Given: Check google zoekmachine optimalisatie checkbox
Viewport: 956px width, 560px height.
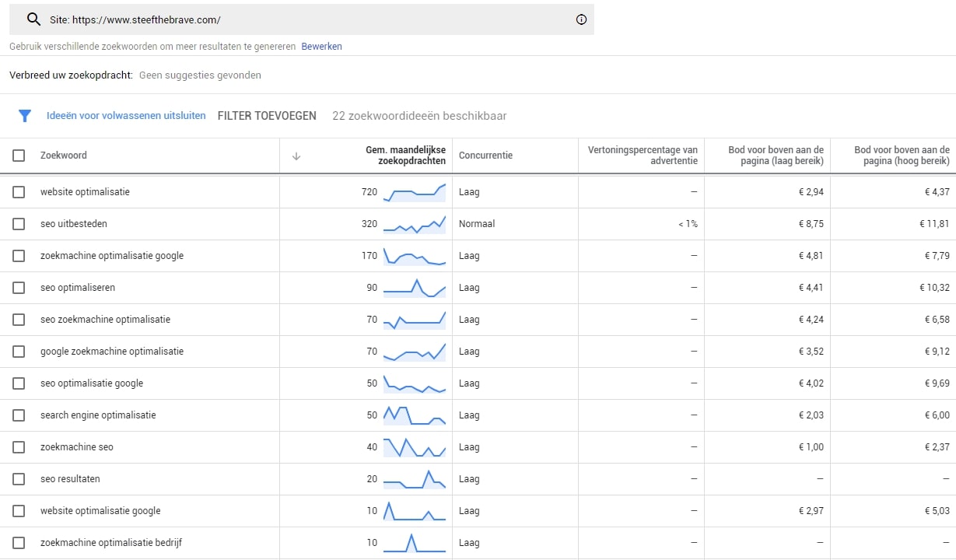Looking at the screenshot, I should 19,352.
